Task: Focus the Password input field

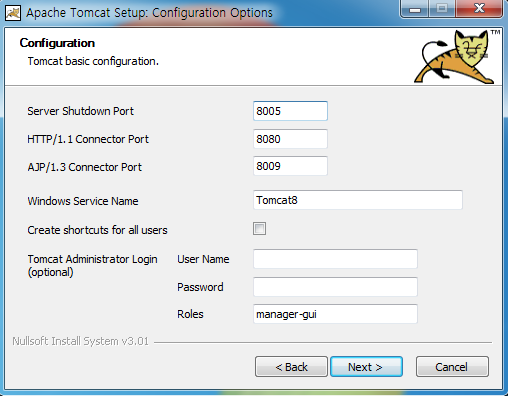Action: [335, 287]
